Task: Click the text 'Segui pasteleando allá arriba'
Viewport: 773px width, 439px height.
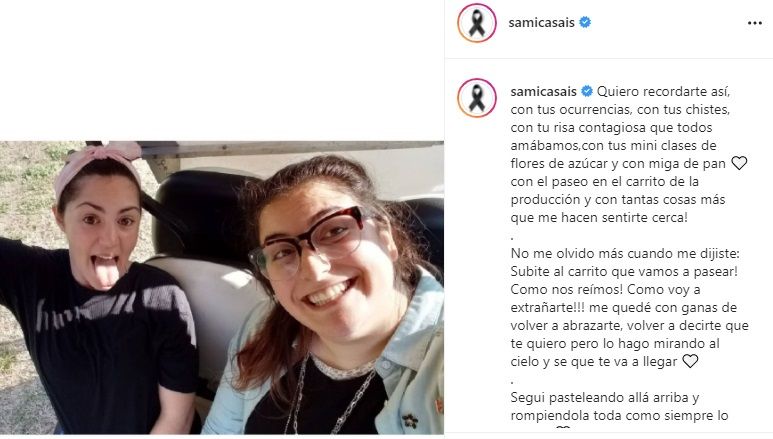Action: [x=605, y=398]
